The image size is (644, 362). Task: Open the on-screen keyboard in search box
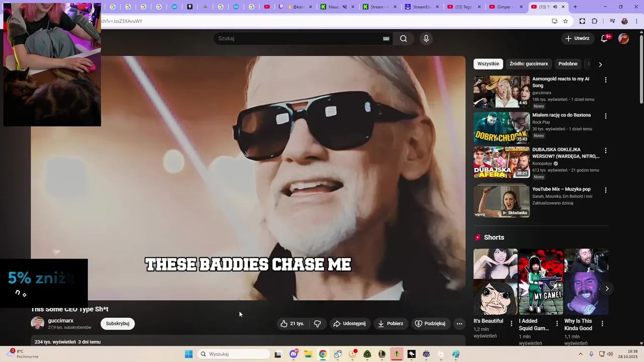click(x=386, y=39)
